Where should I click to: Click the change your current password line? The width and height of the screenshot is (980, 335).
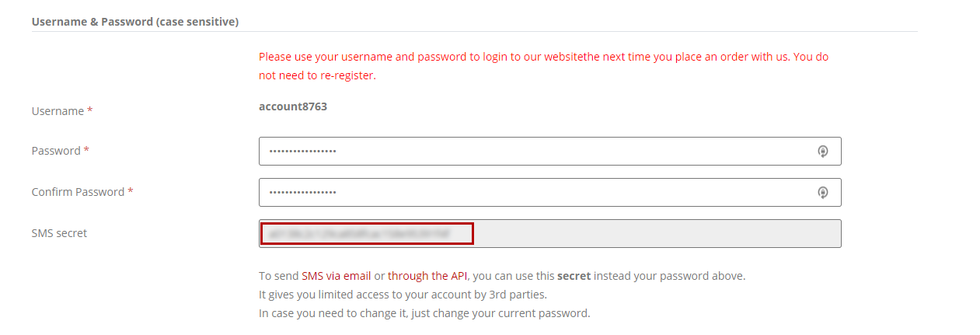point(424,313)
